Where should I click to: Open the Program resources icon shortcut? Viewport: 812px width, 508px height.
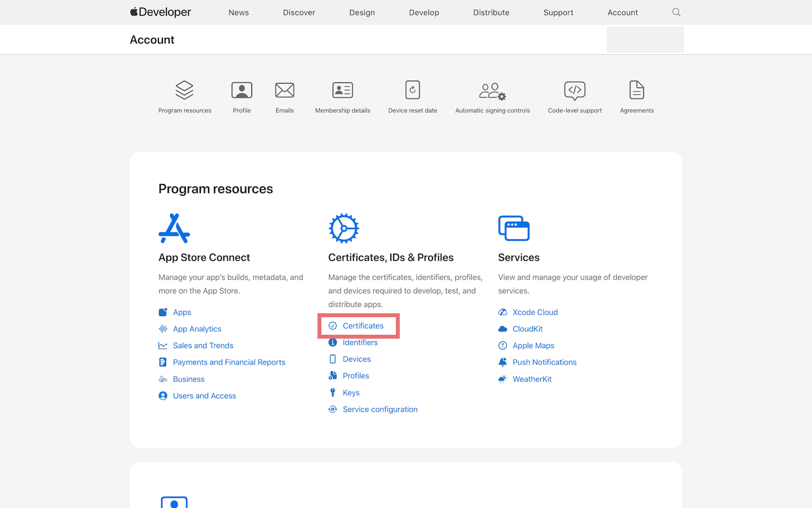[x=184, y=91]
